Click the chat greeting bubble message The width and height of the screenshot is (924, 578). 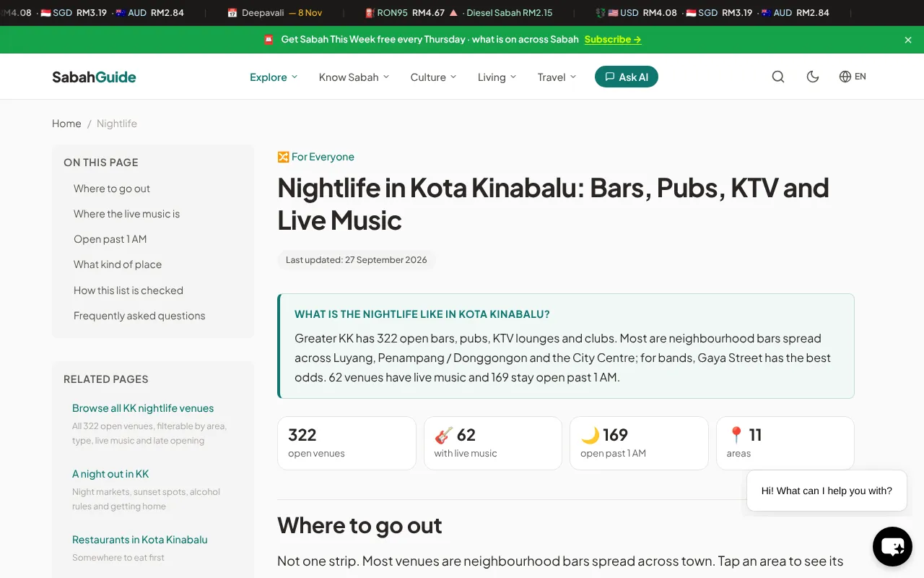[x=827, y=491]
